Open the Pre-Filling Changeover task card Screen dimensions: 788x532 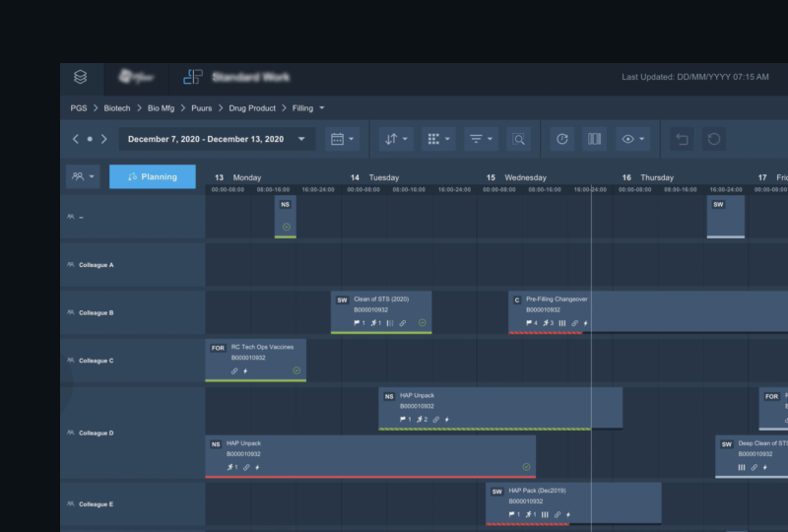pyautogui.click(x=648, y=312)
